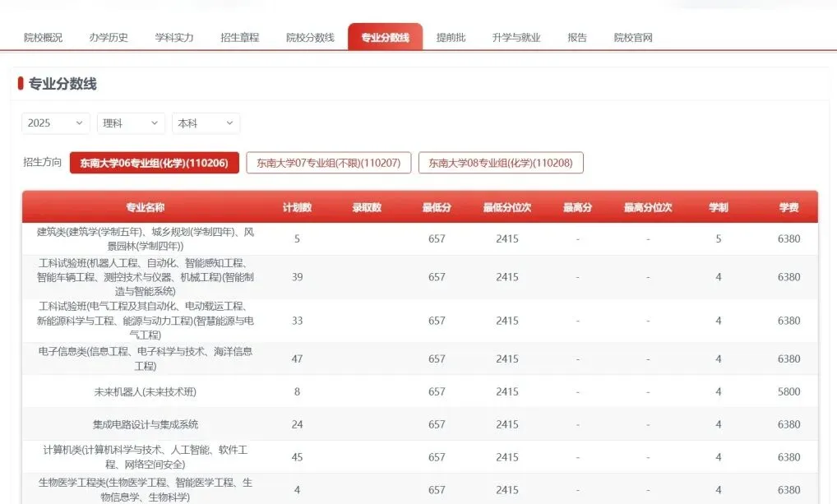The width and height of the screenshot is (837, 504).
Task: Open the 提前批 tab
Action: 451,37
